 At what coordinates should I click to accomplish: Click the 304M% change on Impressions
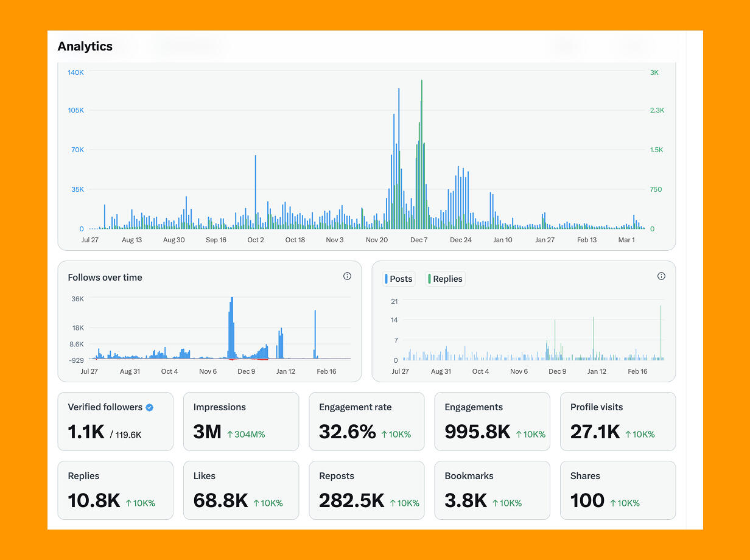point(246,435)
